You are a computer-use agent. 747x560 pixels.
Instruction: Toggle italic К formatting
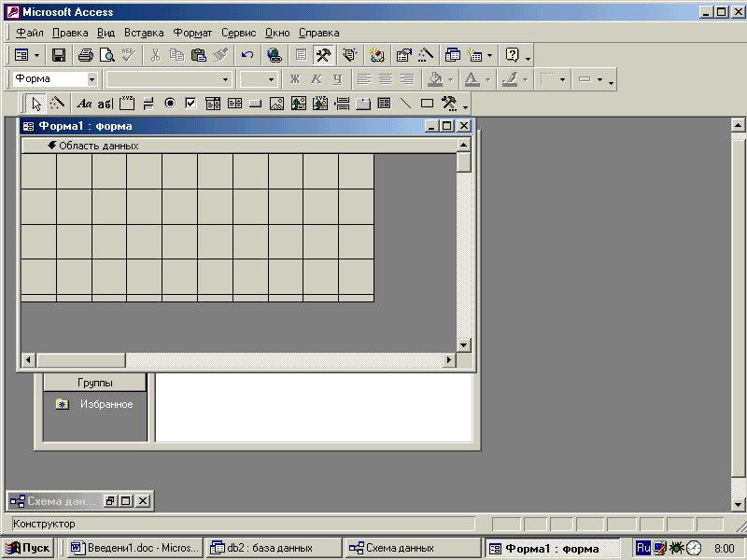pyautogui.click(x=317, y=79)
